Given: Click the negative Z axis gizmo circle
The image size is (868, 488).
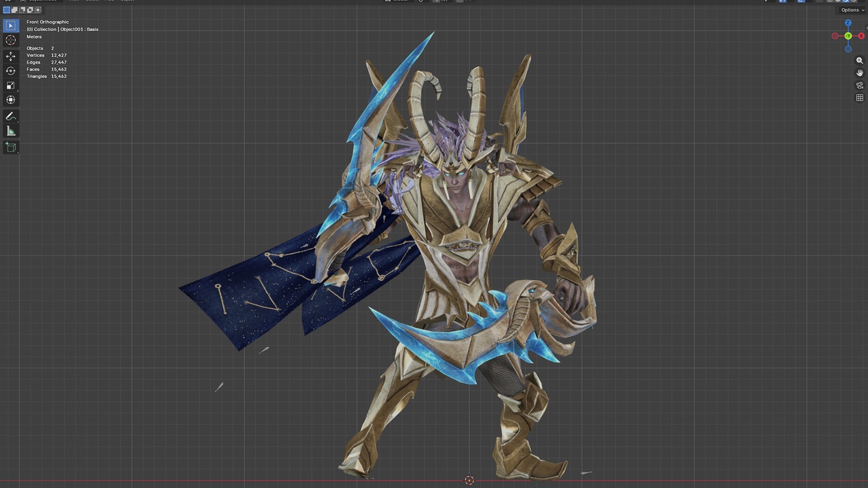Looking at the screenshot, I should click(848, 49).
